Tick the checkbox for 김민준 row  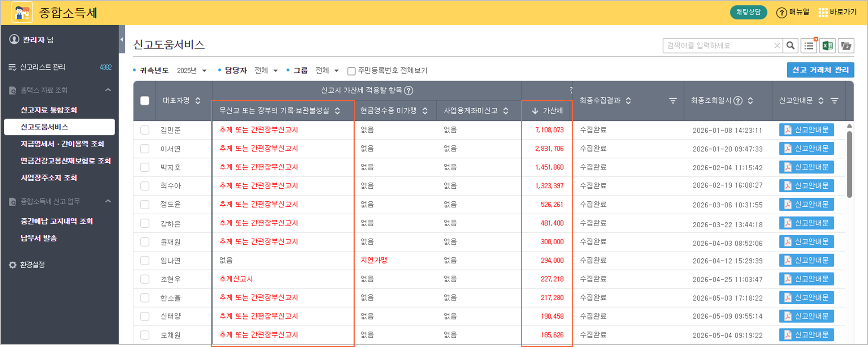145,130
